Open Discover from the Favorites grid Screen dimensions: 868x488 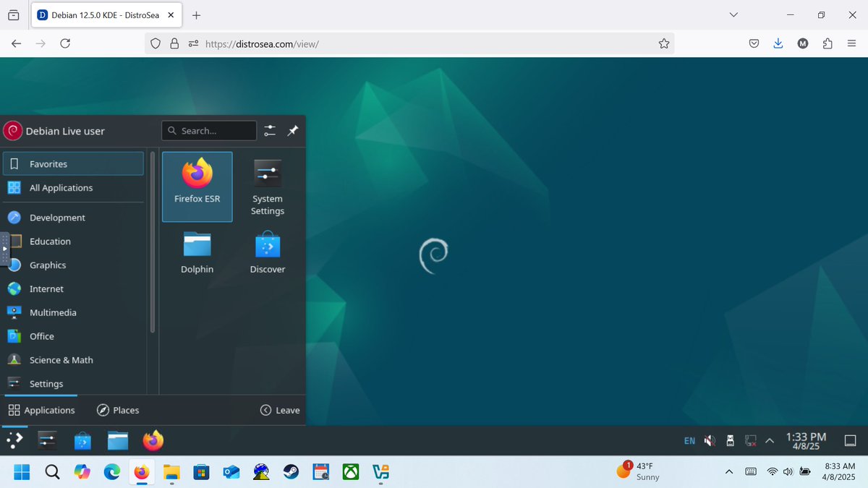(x=268, y=252)
